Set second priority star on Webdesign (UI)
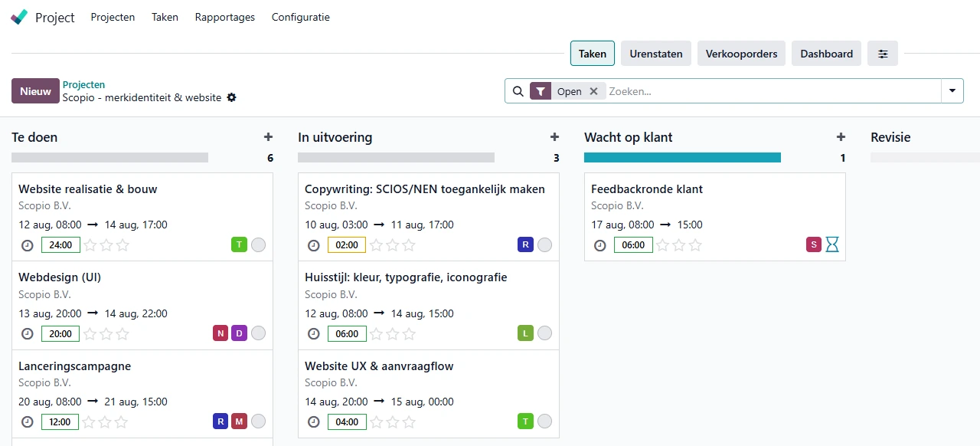The image size is (980, 446). tap(106, 334)
